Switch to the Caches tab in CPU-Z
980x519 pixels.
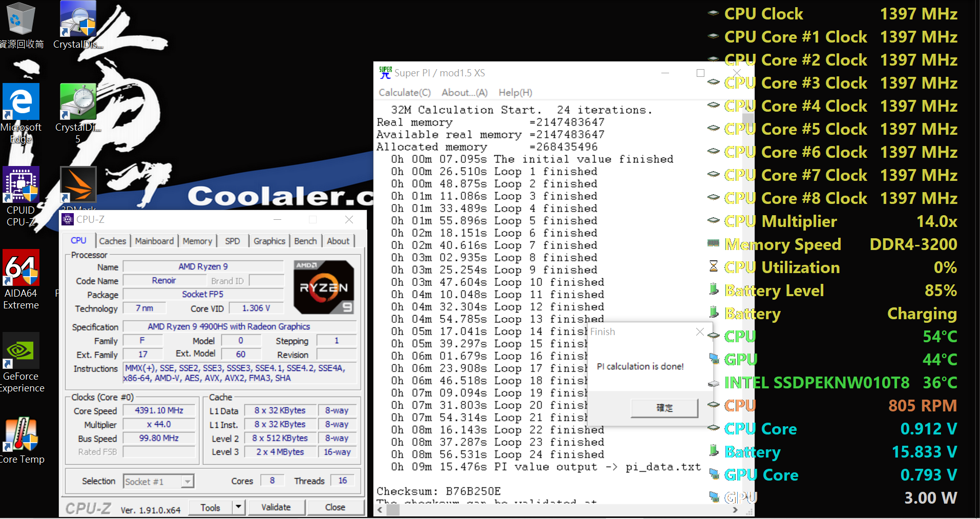112,241
